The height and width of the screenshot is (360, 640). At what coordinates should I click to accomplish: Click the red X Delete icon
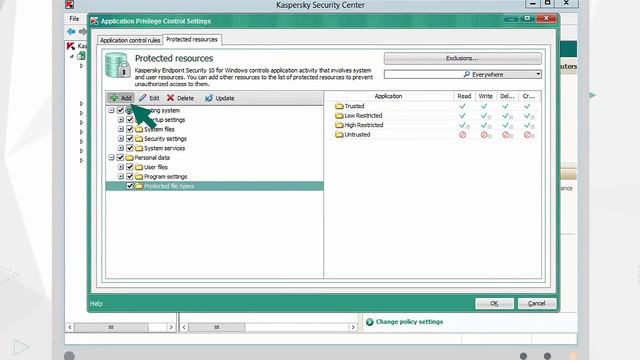171,98
